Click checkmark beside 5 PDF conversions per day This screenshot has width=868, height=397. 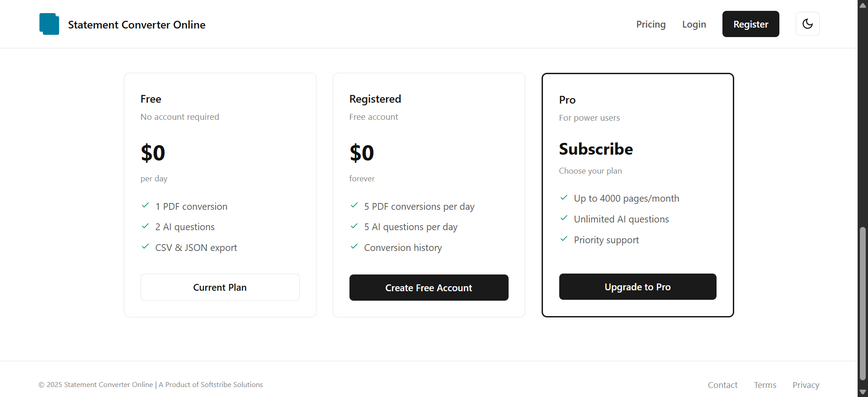(354, 206)
